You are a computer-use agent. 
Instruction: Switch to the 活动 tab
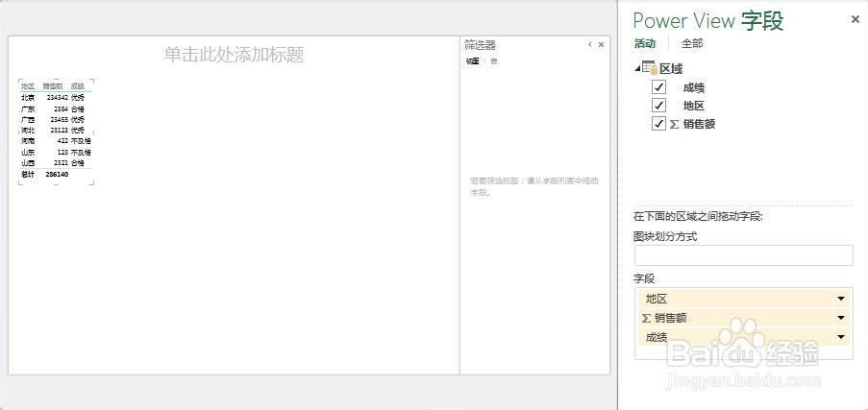tap(645, 43)
